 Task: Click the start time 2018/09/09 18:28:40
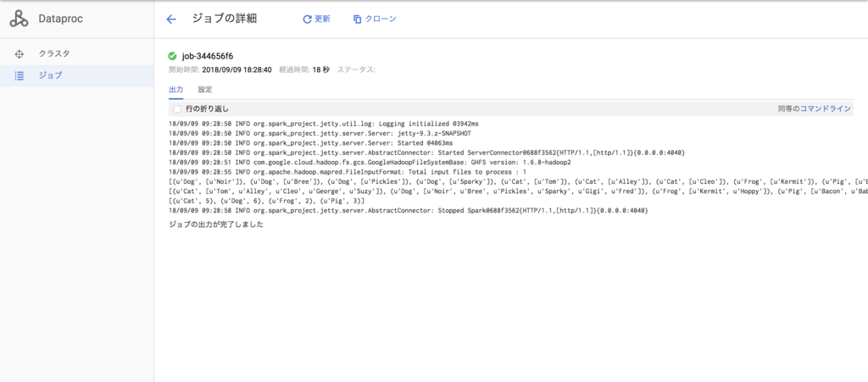click(x=237, y=69)
